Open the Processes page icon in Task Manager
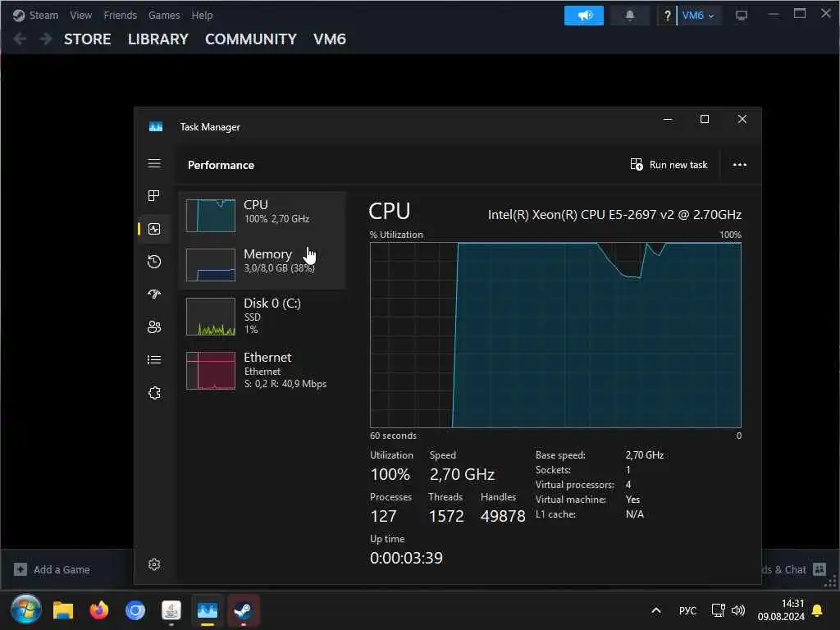 click(154, 195)
